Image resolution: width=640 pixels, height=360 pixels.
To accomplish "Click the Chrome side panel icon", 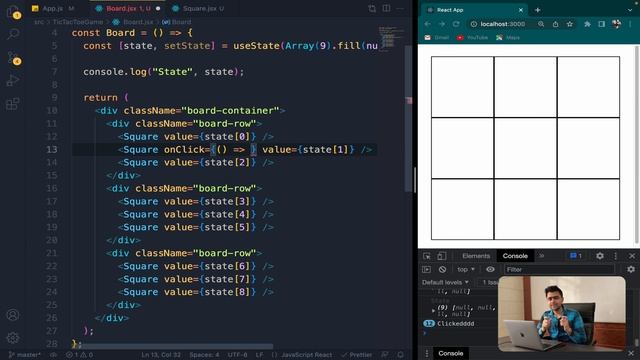I will (x=602, y=24).
